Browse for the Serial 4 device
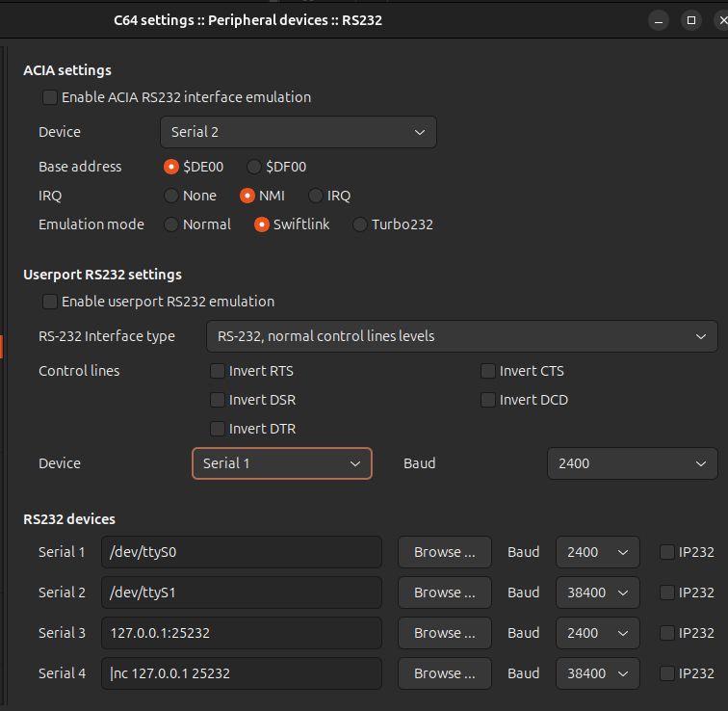Viewport: 728px width, 711px height. pos(444,673)
